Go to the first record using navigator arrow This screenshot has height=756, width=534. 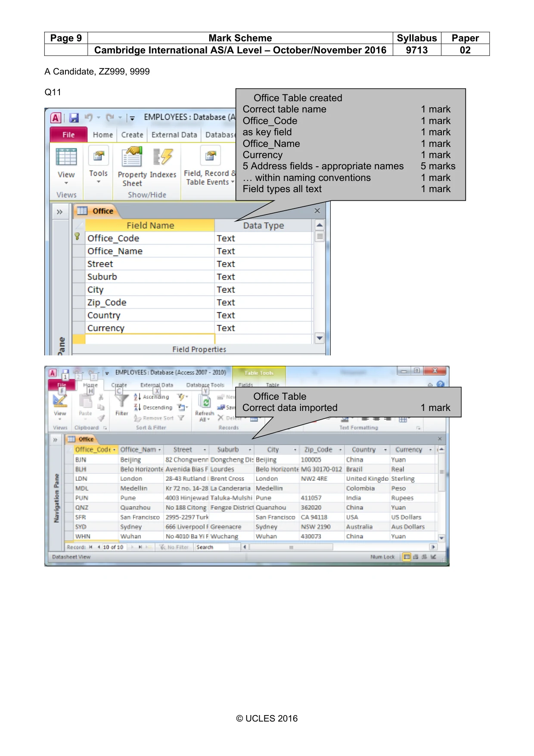point(90,547)
